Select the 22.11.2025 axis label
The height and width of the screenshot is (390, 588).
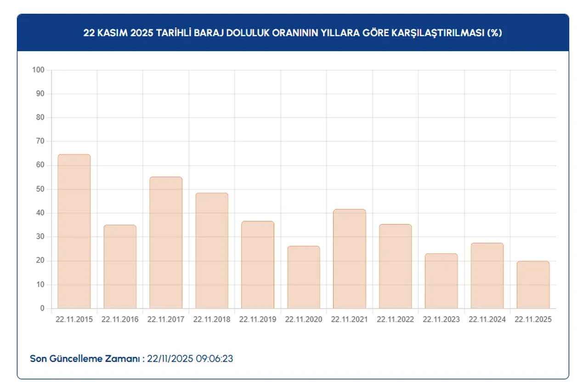click(x=532, y=319)
